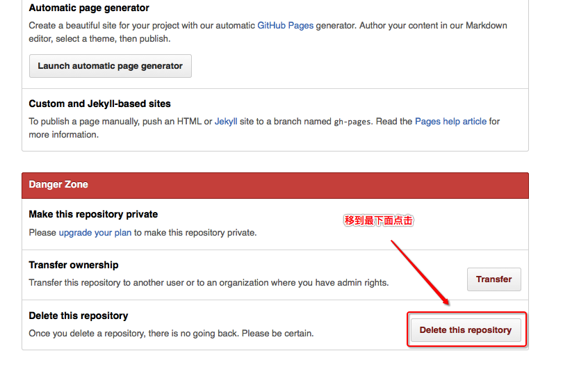Image resolution: width=563 pixels, height=392 pixels.
Task: Click the Transfer ownership heading
Action: tap(74, 265)
